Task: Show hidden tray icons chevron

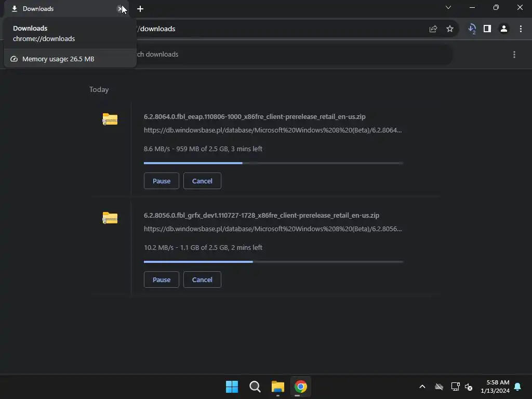Action: [x=422, y=387]
